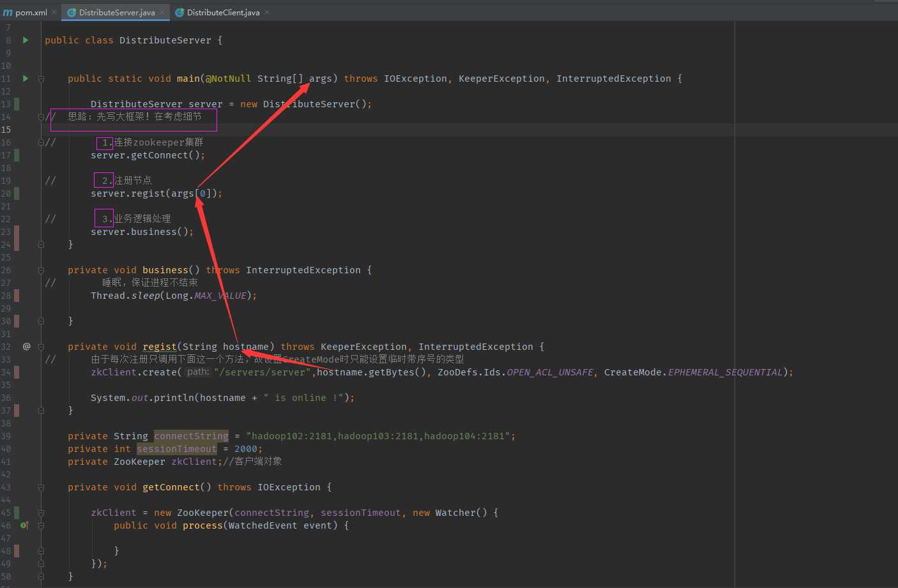Switch to DistributeServer.java tab
Image resolution: width=898 pixels, height=588 pixels.
116,12
